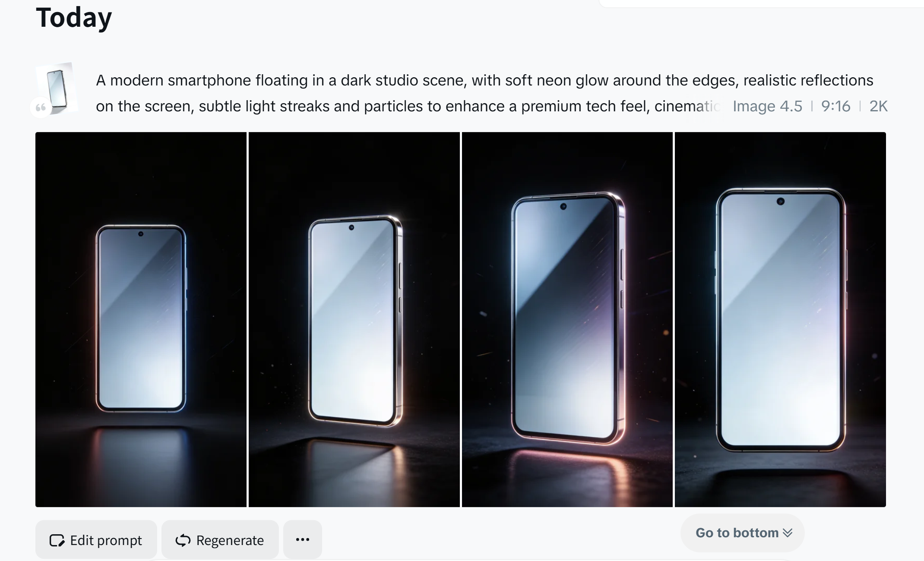Screen dimensions: 924x561
Task: Click the double chevron down icon
Action: tap(788, 533)
